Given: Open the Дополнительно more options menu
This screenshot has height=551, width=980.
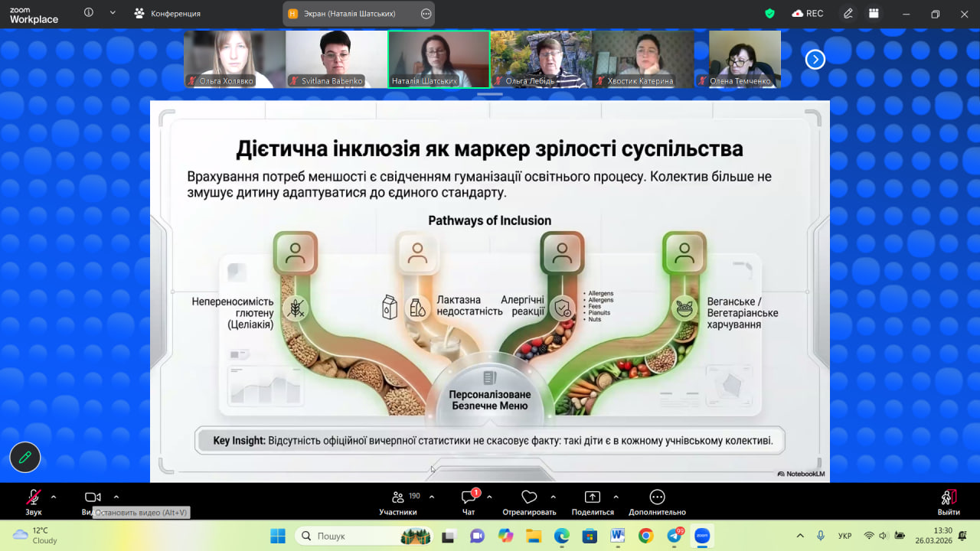Looking at the screenshot, I should point(657,497).
